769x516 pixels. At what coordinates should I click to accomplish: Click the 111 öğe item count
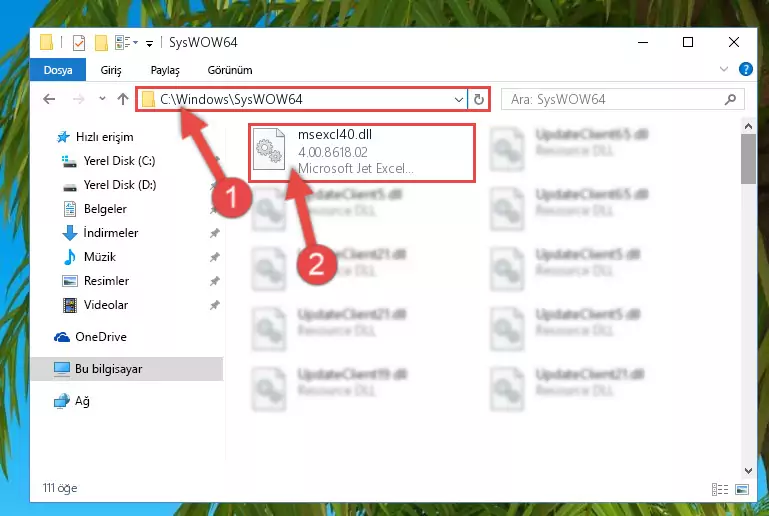[x=60, y=488]
